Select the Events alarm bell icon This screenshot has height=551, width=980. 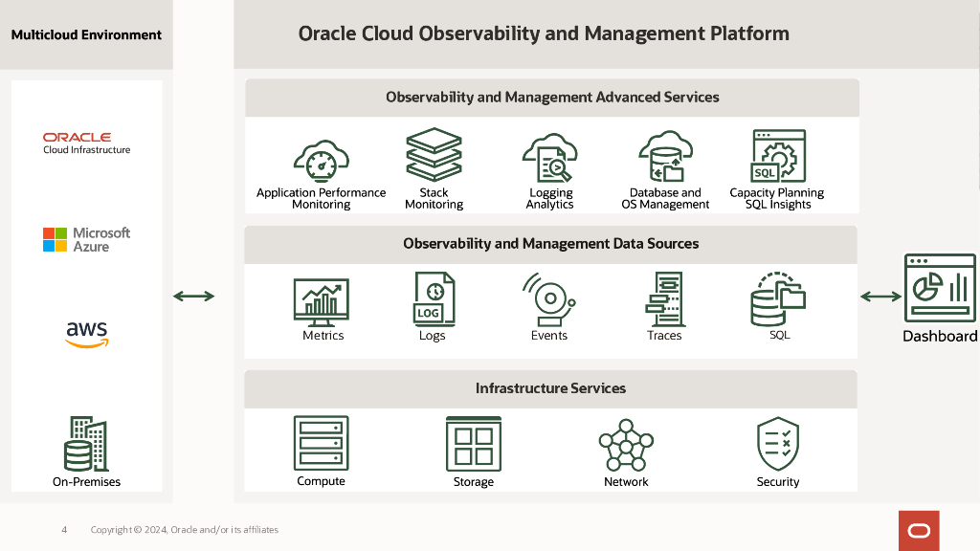point(548,299)
